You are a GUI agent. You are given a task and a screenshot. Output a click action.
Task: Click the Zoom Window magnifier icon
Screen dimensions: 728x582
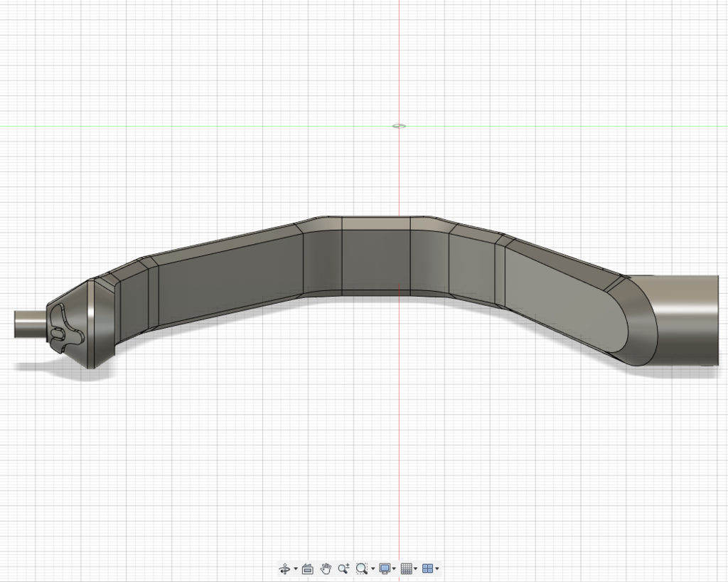pyautogui.click(x=362, y=568)
